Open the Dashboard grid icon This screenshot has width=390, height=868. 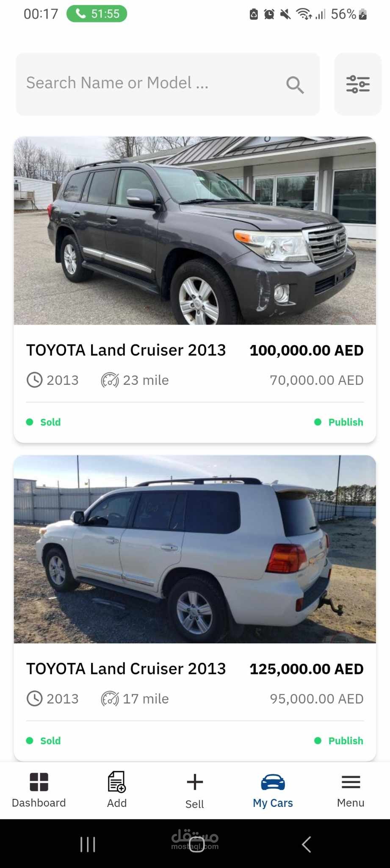tap(39, 782)
